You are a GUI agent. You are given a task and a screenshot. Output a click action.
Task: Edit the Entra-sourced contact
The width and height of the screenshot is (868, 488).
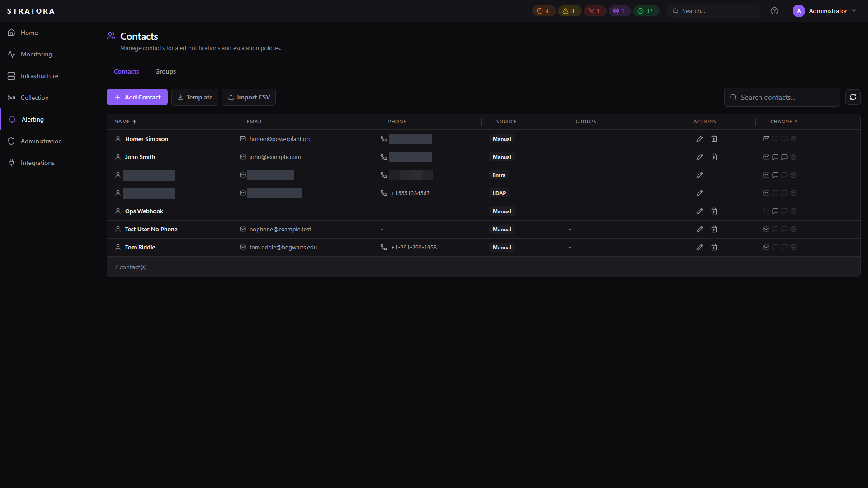point(700,175)
